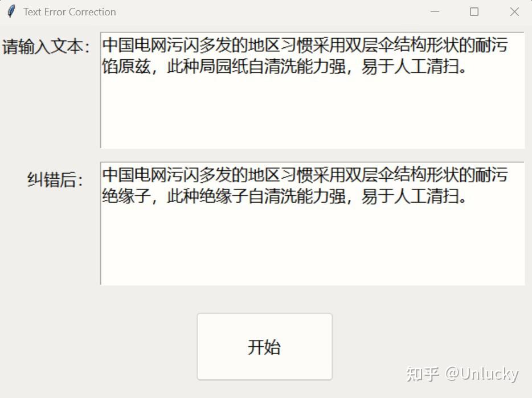Image resolution: width=532 pixels, height=398 pixels.
Task: Click the feather app icon in title bar
Action: point(11,12)
